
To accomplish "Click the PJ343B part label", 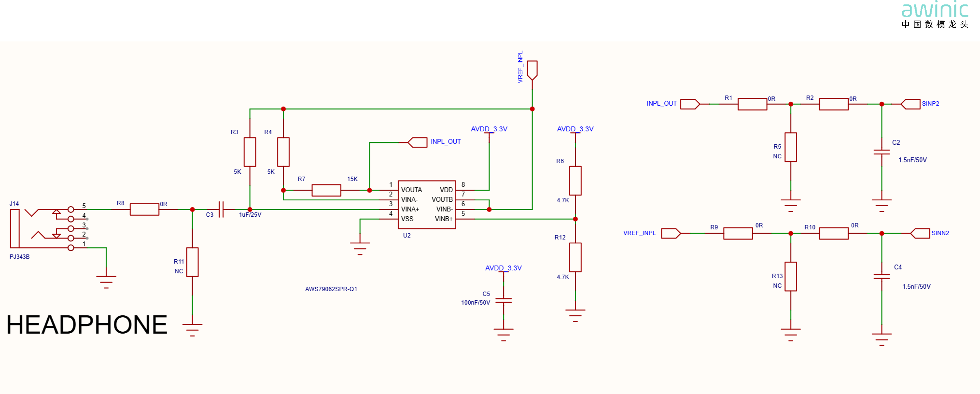I will coord(19,257).
